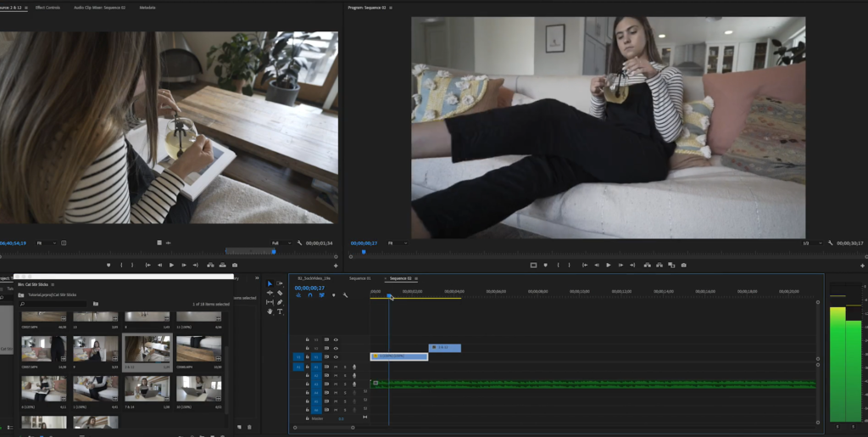Open timeline display settings wrench
Image resolution: width=868 pixels, height=437 pixels.
tap(345, 295)
